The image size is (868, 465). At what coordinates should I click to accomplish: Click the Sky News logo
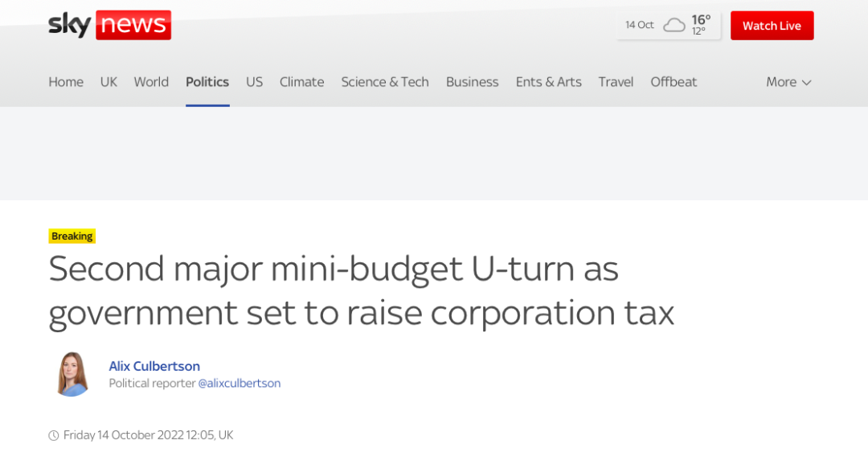tap(109, 25)
